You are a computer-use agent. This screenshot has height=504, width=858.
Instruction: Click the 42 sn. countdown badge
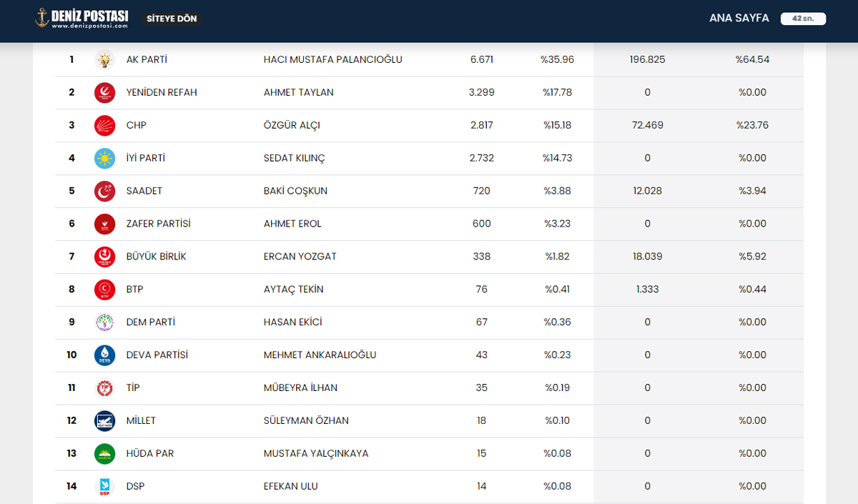coord(803,19)
